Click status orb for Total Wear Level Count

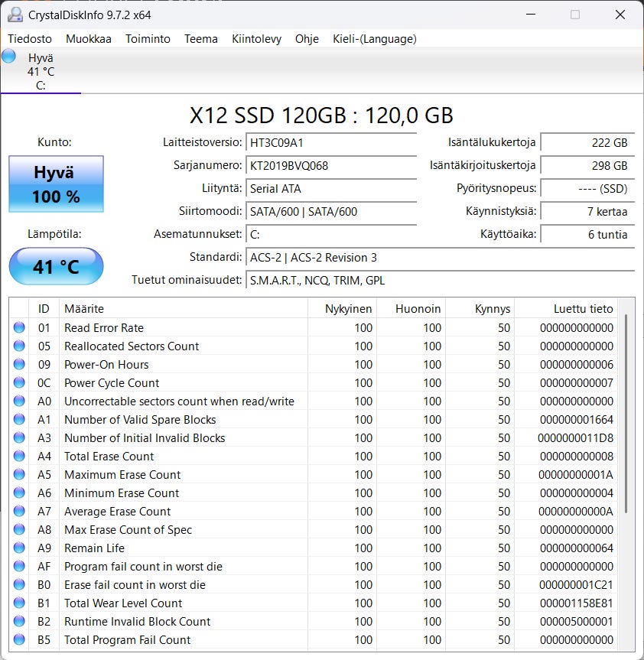19,603
